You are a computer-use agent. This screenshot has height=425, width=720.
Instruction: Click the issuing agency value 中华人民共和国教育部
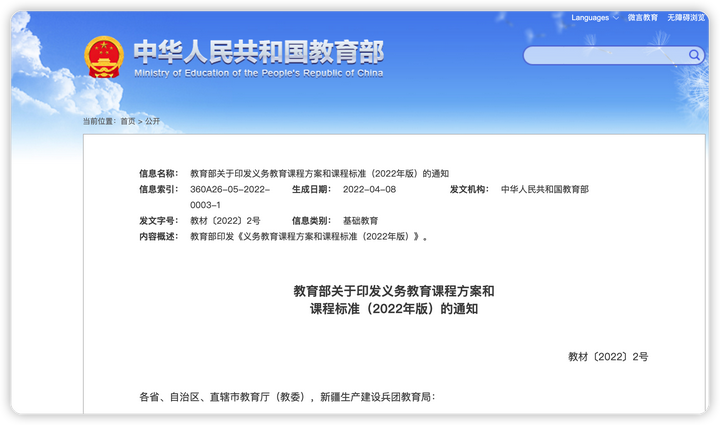pos(544,189)
